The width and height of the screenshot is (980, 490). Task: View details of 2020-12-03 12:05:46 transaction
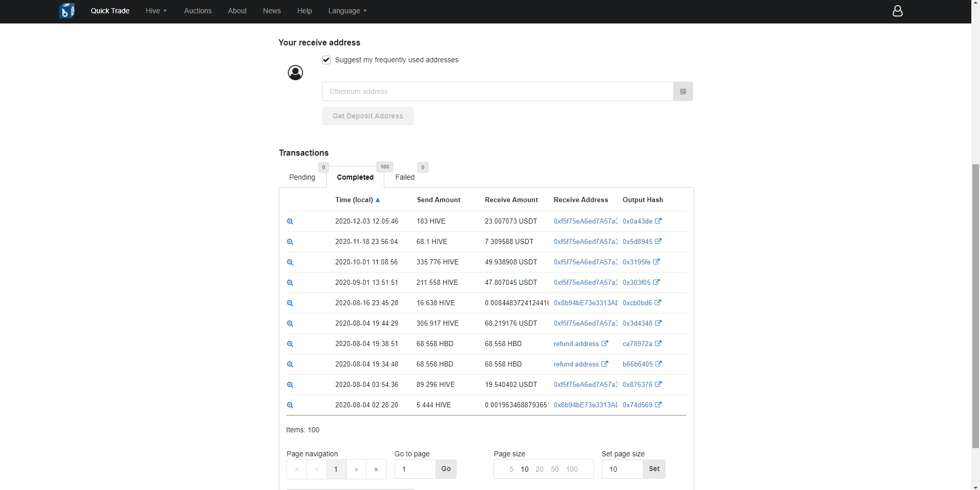[290, 222]
